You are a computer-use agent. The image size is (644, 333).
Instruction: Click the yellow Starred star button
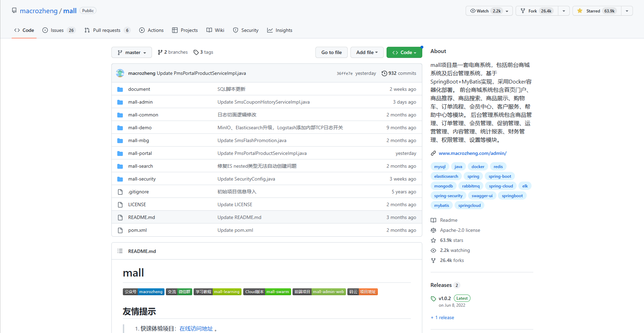(597, 11)
